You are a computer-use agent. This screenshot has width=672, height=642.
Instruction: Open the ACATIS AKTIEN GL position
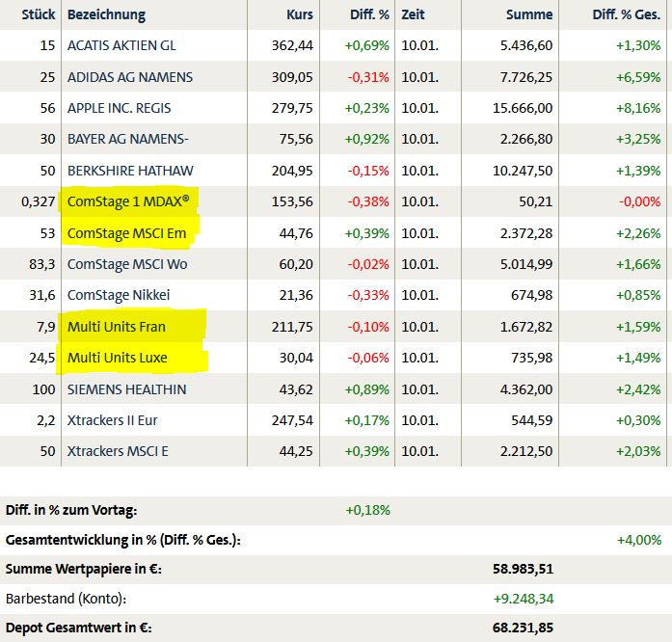(121, 45)
